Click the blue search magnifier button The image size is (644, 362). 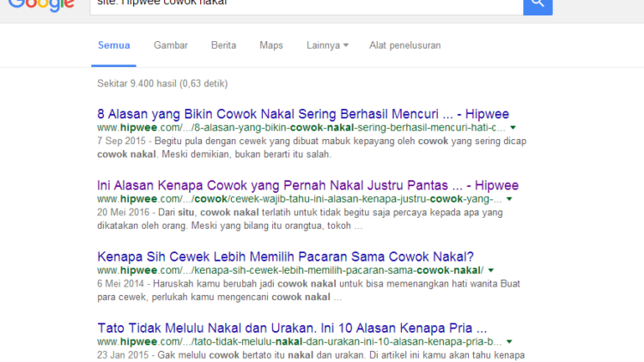tap(538, 6)
